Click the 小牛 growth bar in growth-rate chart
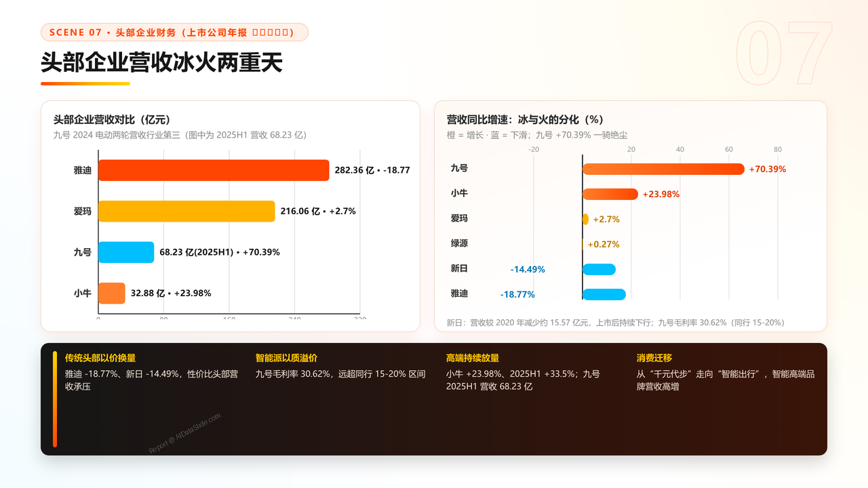The width and height of the screenshot is (868, 488). coord(610,194)
